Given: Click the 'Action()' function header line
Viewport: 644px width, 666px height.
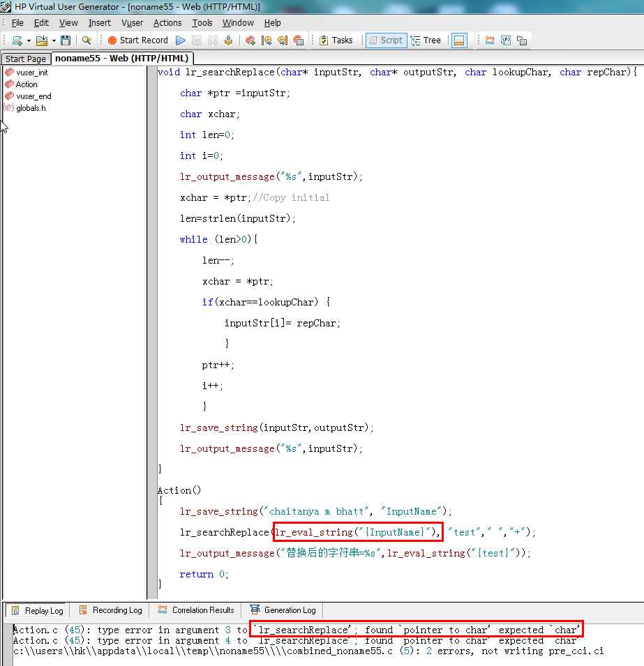Looking at the screenshot, I should (179, 490).
